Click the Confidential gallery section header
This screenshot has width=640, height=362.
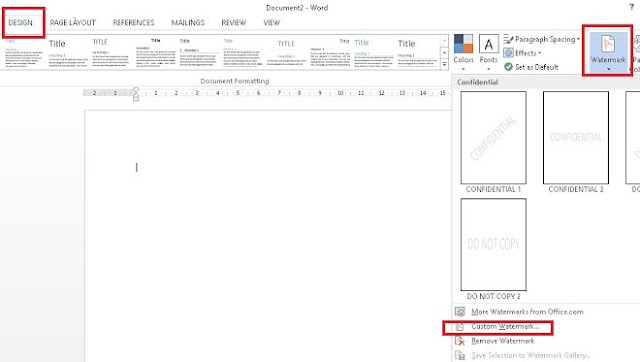477,82
